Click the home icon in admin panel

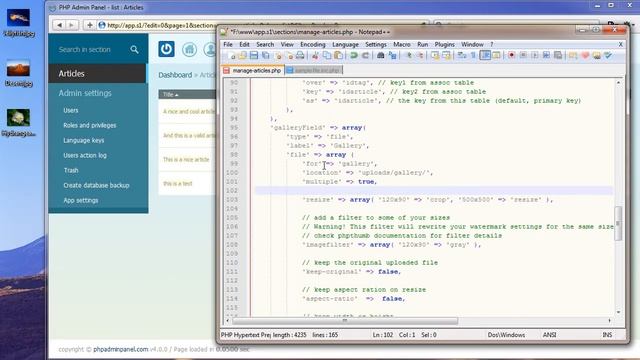click(189, 49)
